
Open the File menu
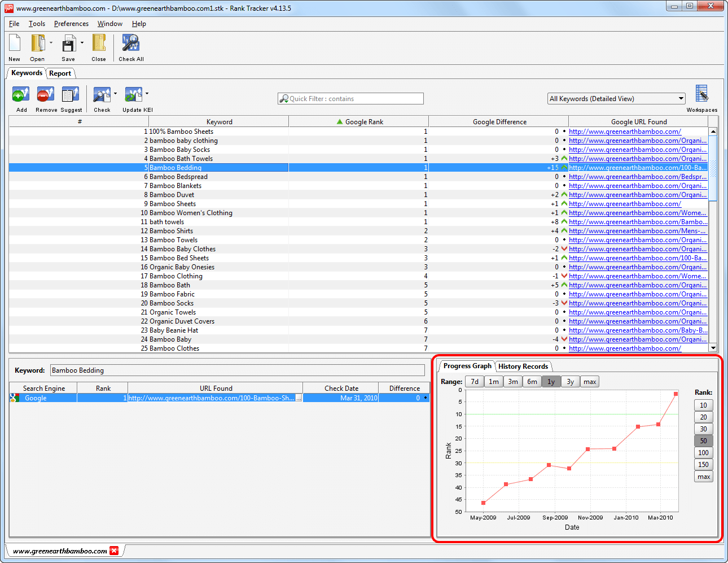pos(14,24)
